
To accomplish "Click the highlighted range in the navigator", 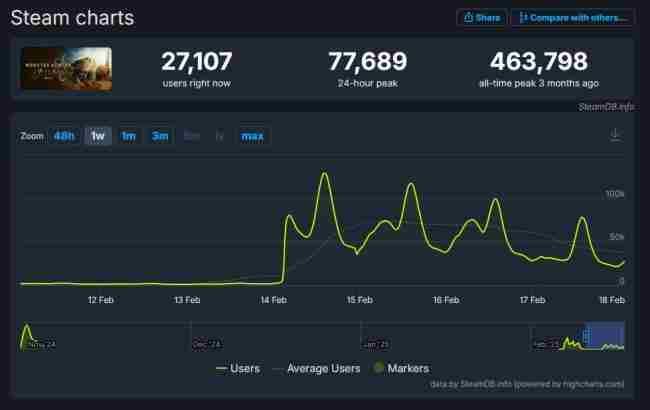I will click(605, 336).
